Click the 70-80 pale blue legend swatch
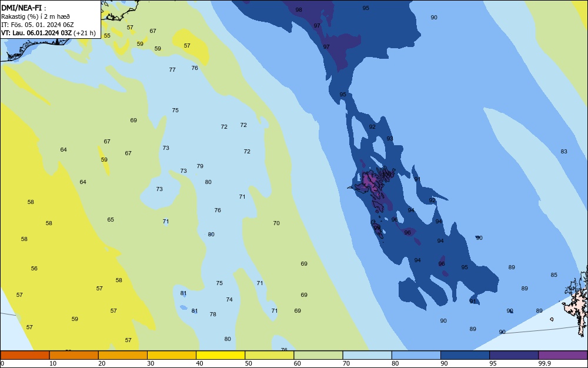 367,355
